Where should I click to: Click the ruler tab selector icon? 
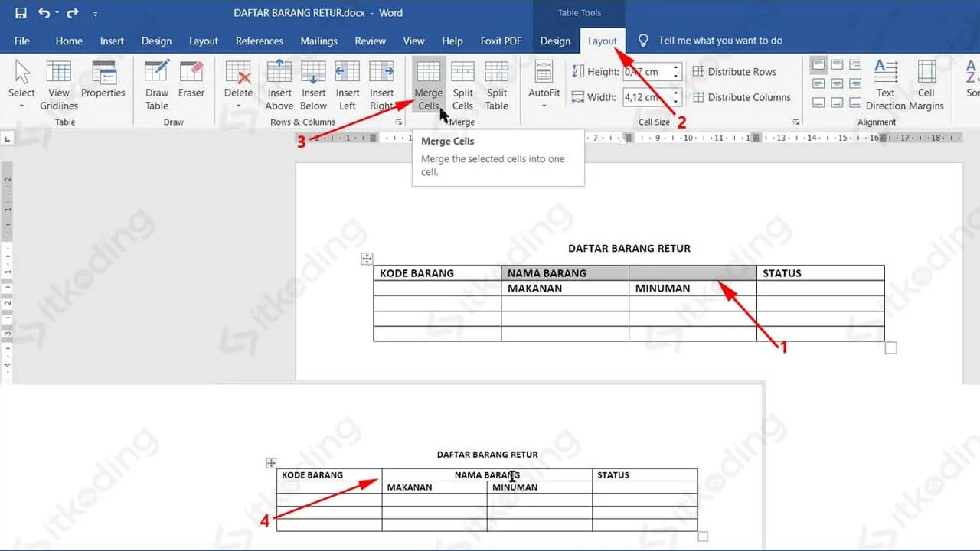coord(7,139)
